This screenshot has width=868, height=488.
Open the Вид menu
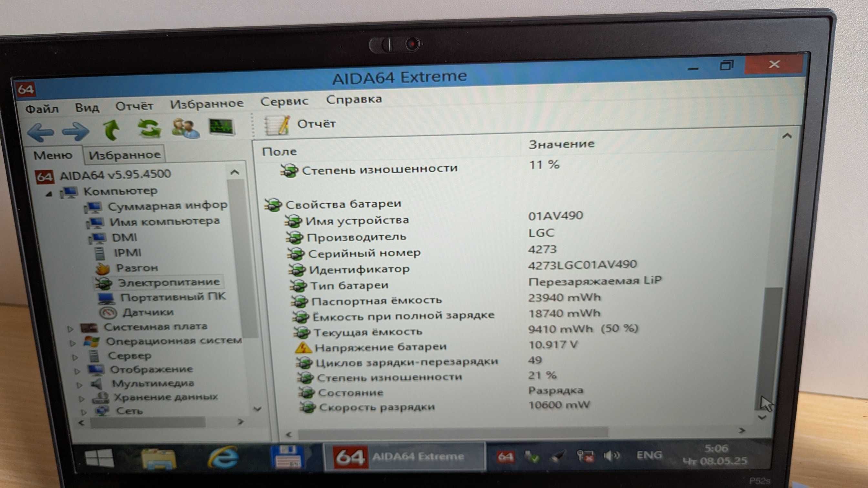point(87,107)
